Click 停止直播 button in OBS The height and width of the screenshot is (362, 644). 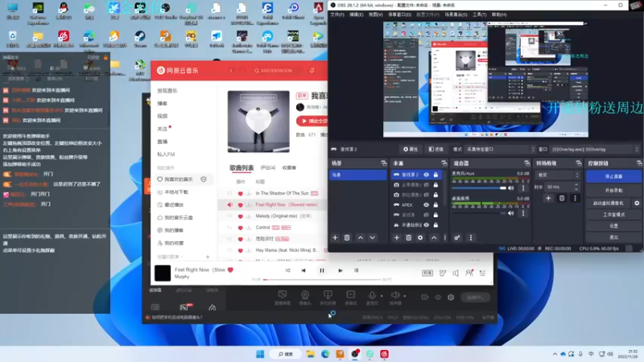pyautogui.click(x=613, y=176)
